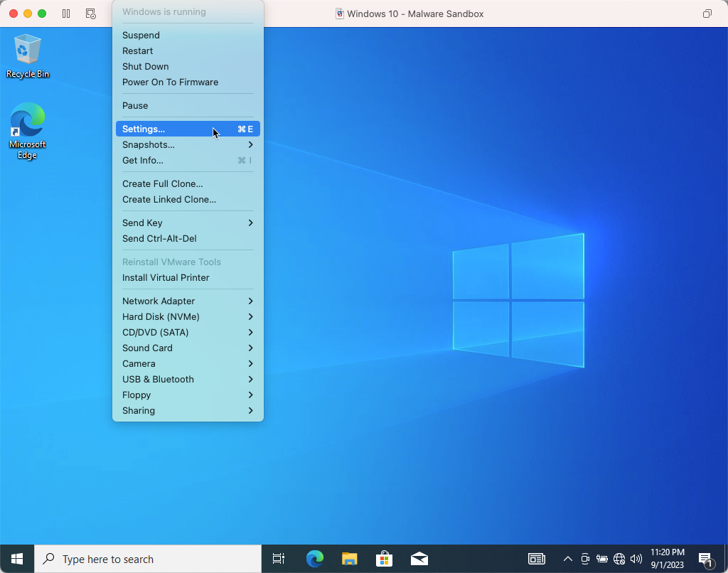
Task: Open the Recycle Bin desktop icon
Action: [27, 50]
